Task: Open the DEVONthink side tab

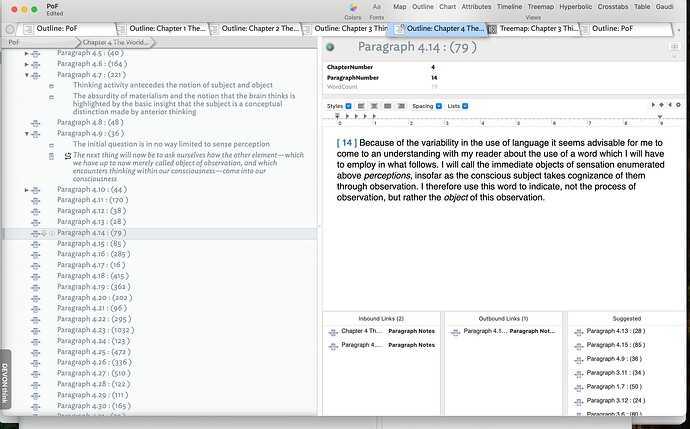Action: pos(5,380)
